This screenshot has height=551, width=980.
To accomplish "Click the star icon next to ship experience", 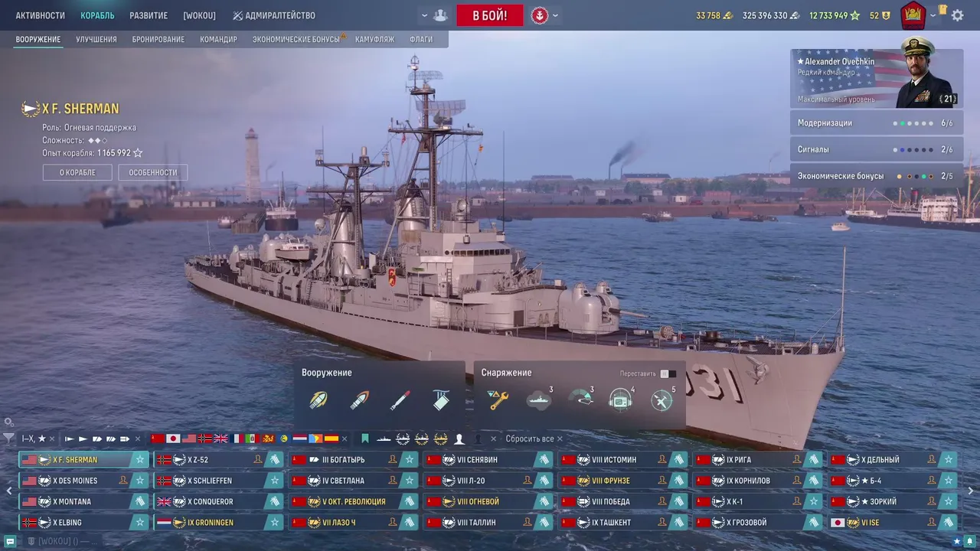I will [138, 153].
